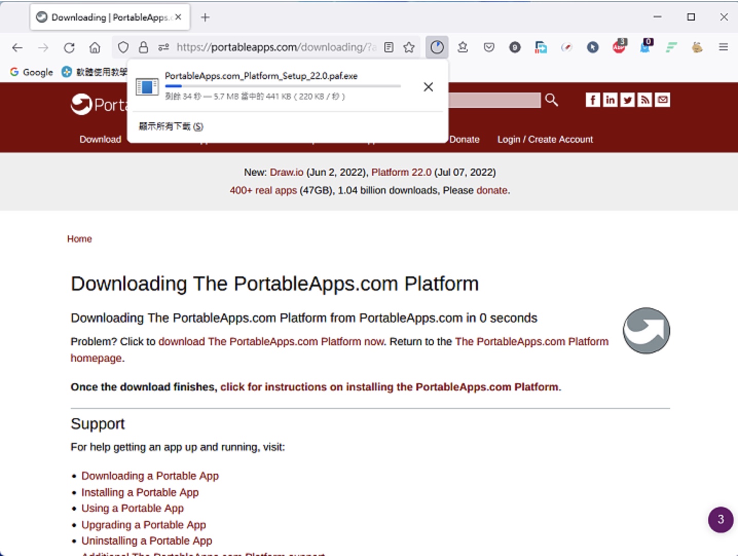Open the Platform 22.0 news link
This screenshot has height=560, width=738.
[x=401, y=172]
